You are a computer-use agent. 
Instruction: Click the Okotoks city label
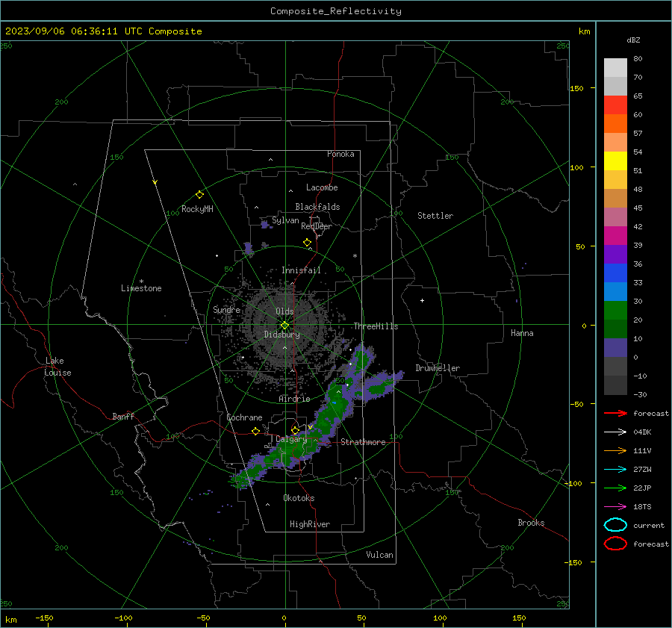299,498
